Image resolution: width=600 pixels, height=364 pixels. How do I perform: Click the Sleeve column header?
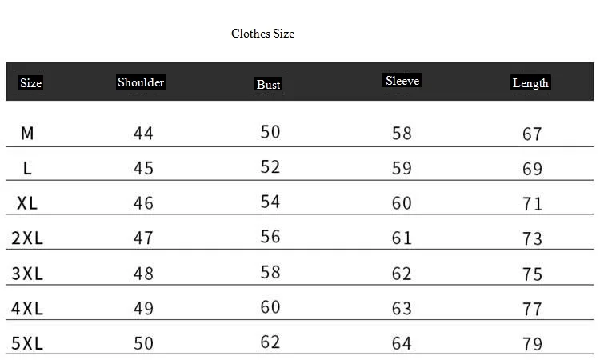pyautogui.click(x=402, y=81)
